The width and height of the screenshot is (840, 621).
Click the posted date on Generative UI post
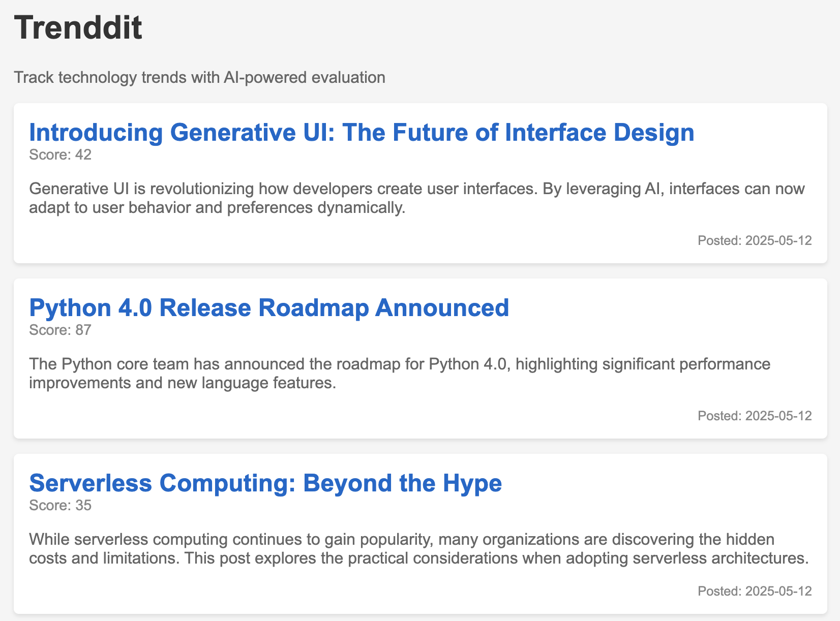(x=754, y=240)
